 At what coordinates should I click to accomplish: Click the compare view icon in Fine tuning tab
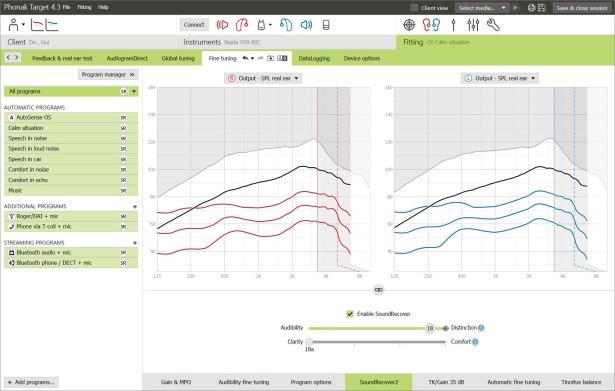point(282,58)
